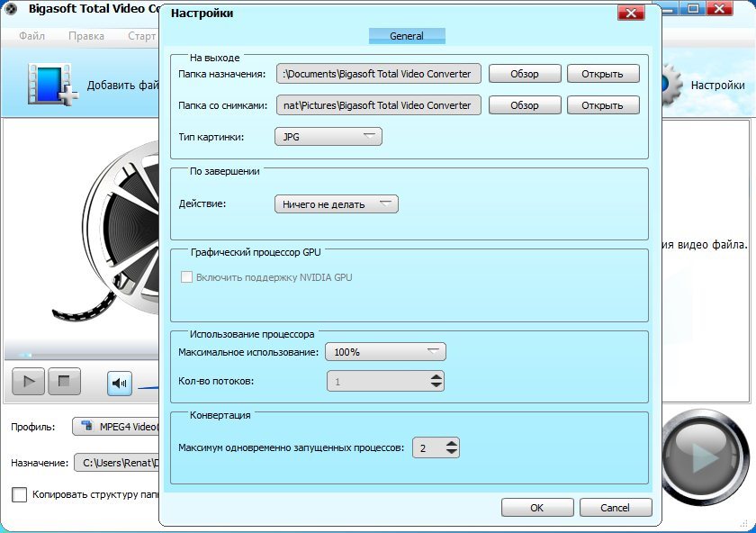Open the image type JPG dropdown
This screenshot has width=756, height=533.
click(328, 137)
